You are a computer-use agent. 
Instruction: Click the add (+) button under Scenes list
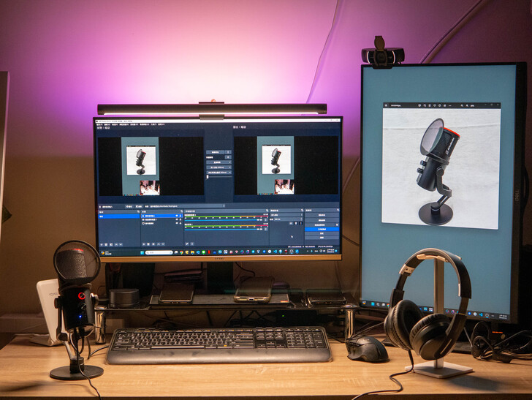pyautogui.click(x=102, y=244)
